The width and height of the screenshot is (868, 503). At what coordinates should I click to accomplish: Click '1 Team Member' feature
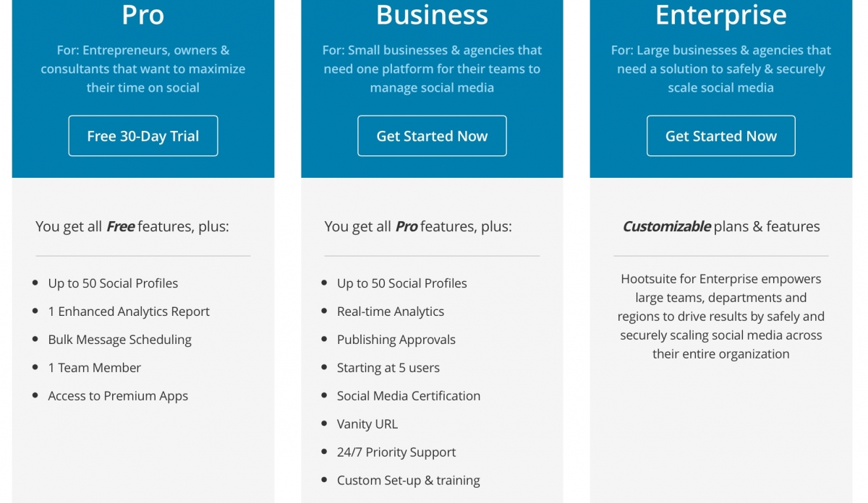(x=94, y=368)
